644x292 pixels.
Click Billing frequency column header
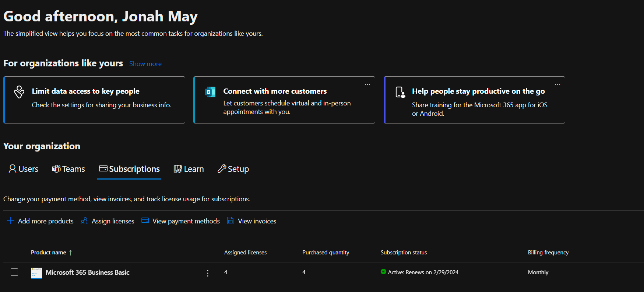click(548, 253)
